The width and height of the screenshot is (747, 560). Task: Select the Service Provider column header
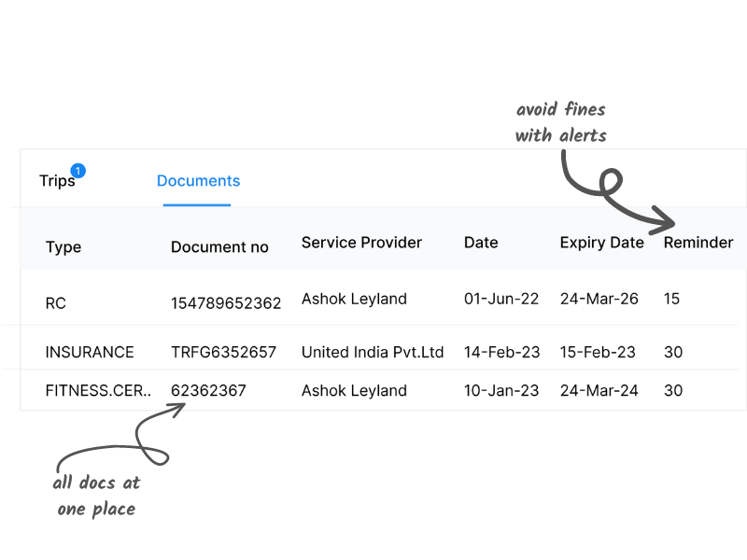click(361, 243)
